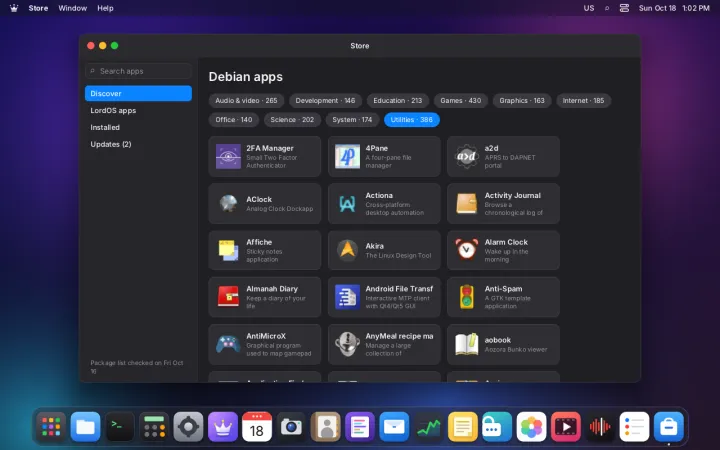Click the AntiMicroX gamepad icon
The height and width of the screenshot is (450, 720).
[x=228, y=344]
